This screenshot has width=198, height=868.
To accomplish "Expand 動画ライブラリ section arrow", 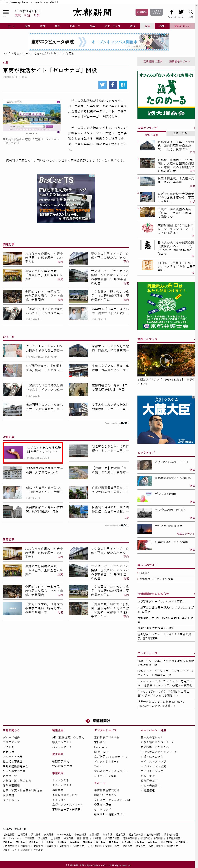I will coord(194,339).
